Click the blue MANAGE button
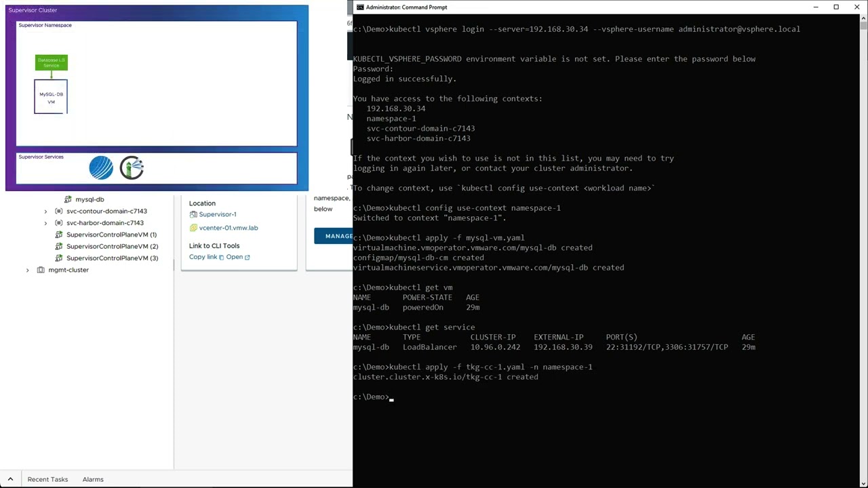 coord(334,236)
